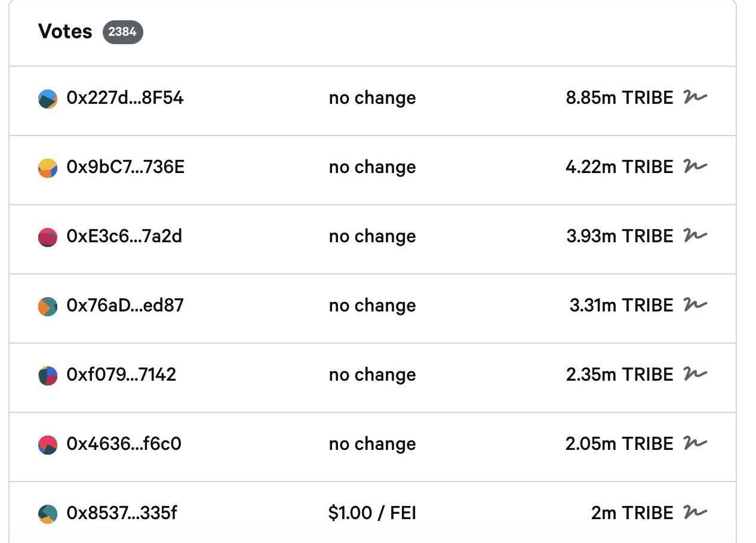
Task: Open voter profile 0x227d...8F54
Action: coord(125,98)
